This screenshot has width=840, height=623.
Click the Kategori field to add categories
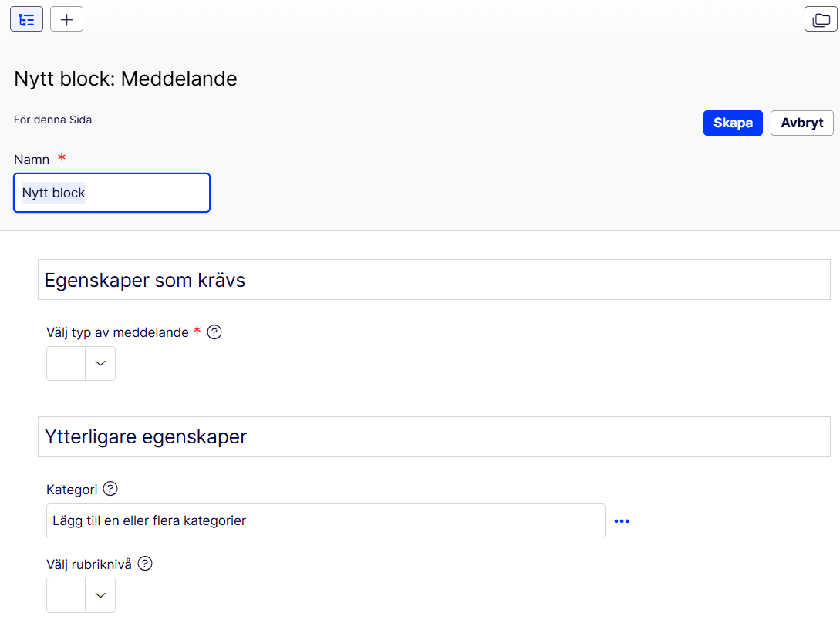pos(326,520)
